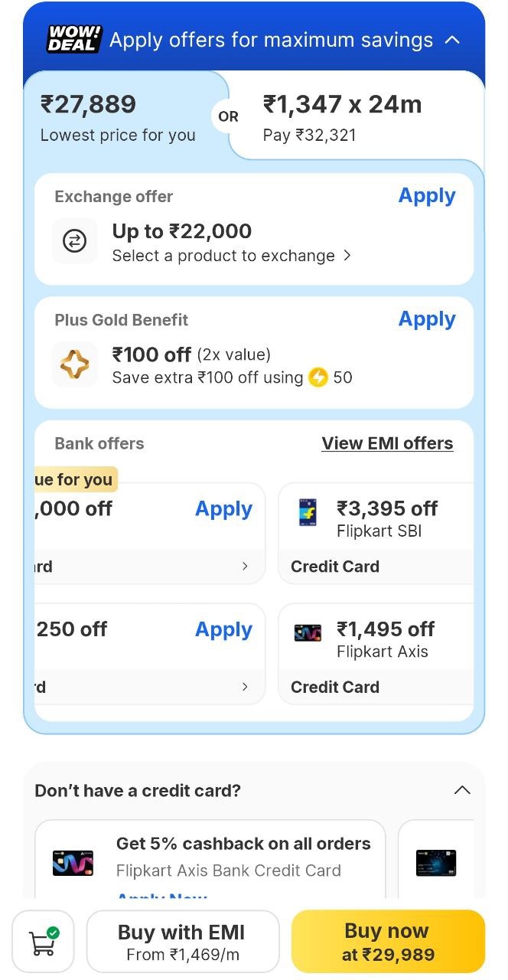Apply the Plus Gold Benefit

pyautogui.click(x=427, y=319)
